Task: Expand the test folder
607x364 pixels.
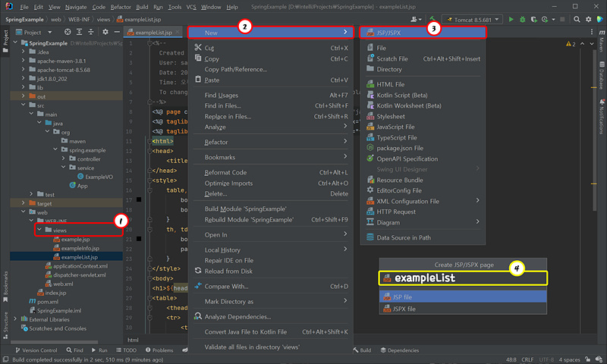Action: click(x=31, y=194)
